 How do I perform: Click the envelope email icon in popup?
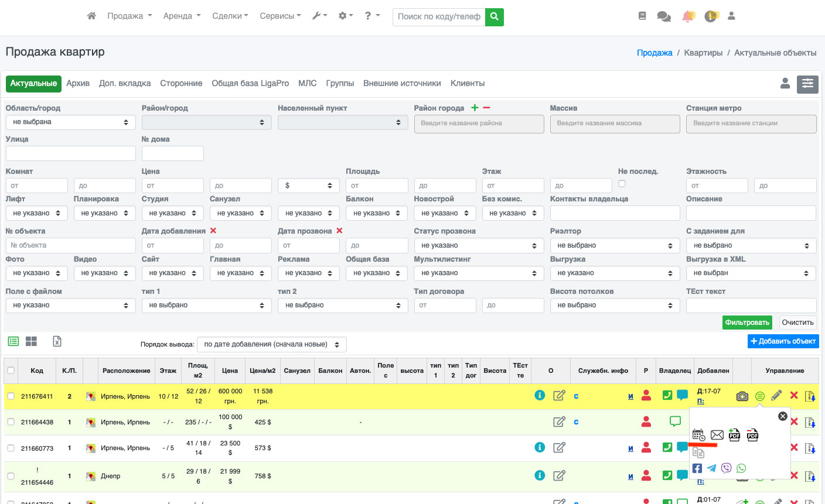pos(717,435)
